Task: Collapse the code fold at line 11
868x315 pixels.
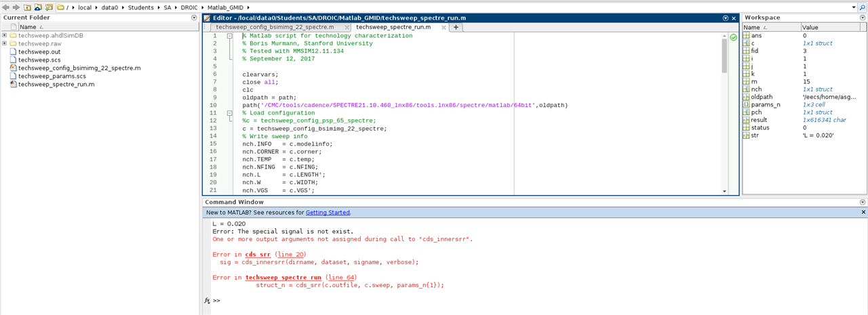Action: pyautogui.click(x=230, y=113)
